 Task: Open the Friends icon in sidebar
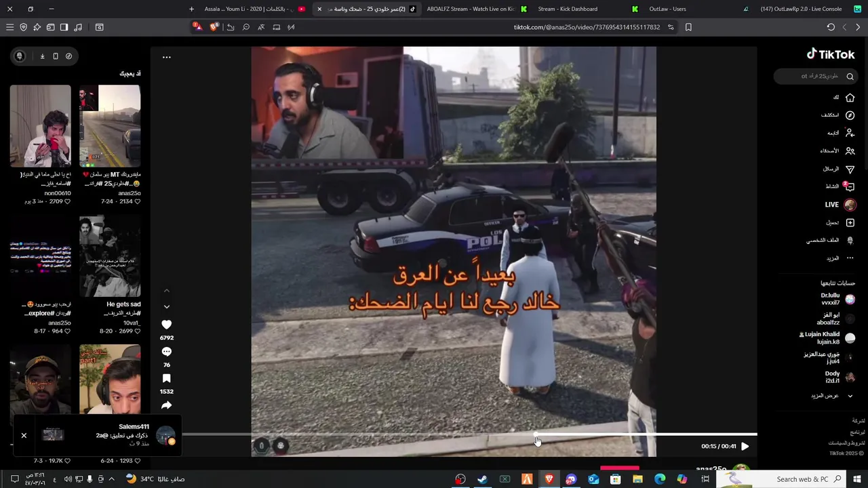point(850,150)
